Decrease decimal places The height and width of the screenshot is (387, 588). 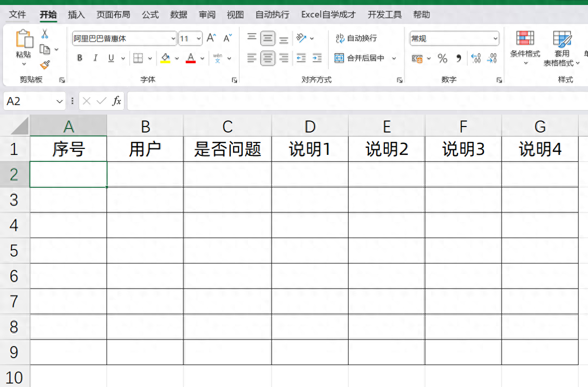click(x=491, y=58)
